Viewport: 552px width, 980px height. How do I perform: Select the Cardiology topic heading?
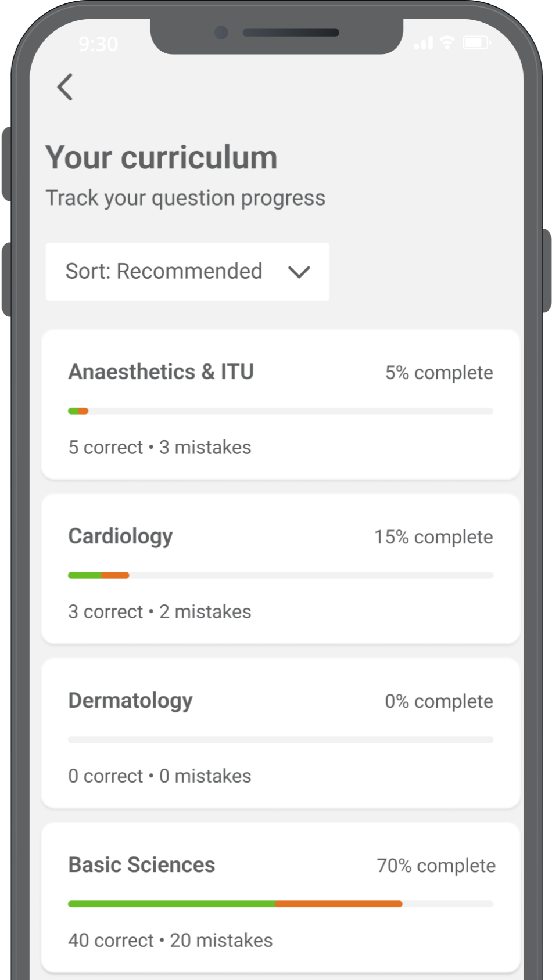pyautogui.click(x=120, y=536)
